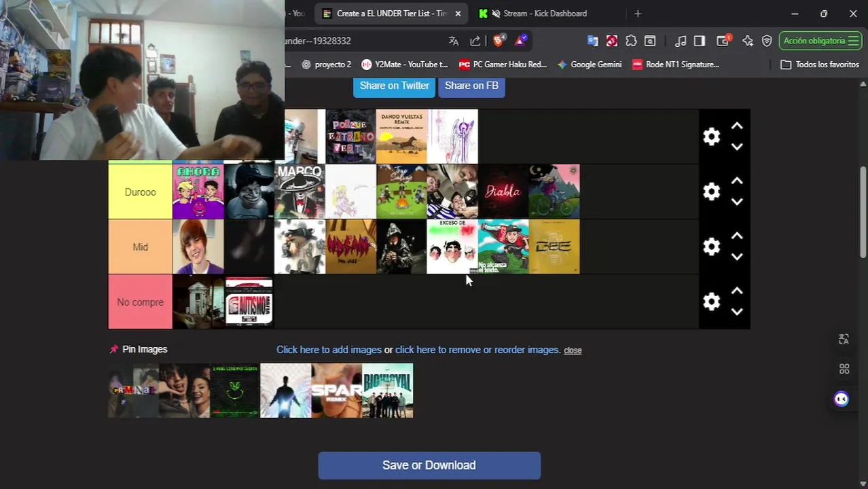
Task: Select the AHORA cover in Durooo tier
Action: [198, 192]
